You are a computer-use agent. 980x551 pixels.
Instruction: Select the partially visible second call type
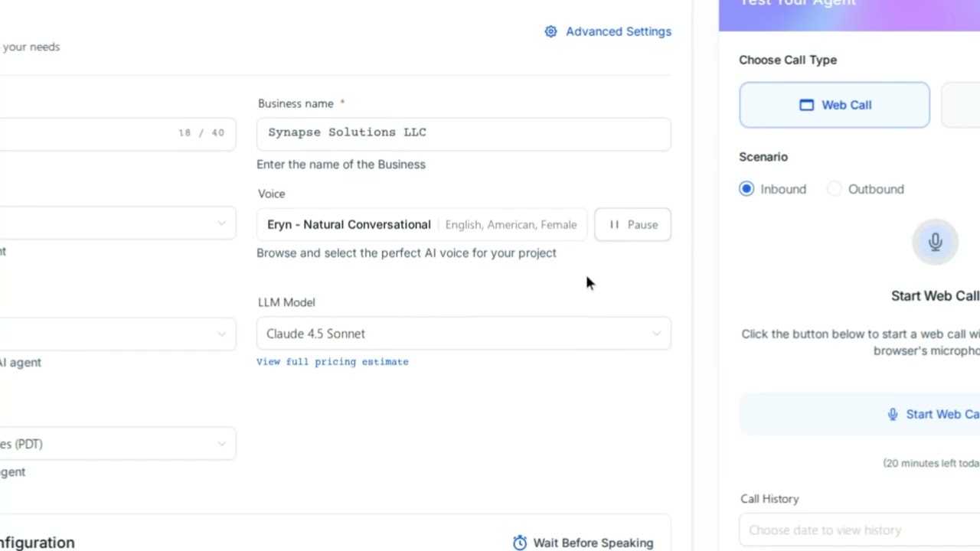[x=960, y=105]
